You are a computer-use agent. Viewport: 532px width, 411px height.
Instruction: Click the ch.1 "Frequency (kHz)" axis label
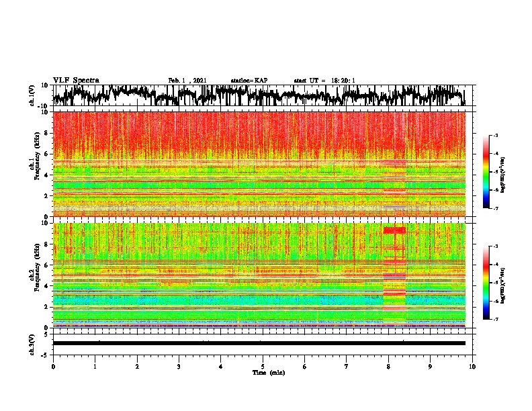(37, 156)
